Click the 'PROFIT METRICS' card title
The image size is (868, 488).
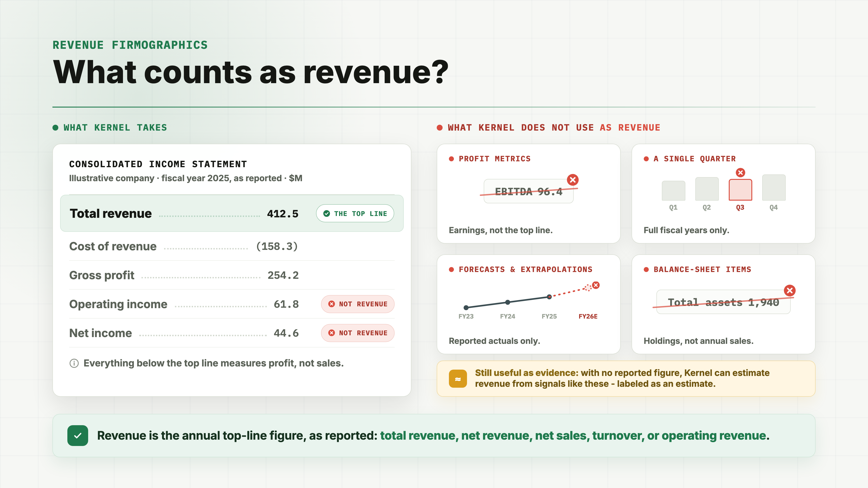coord(495,159)
